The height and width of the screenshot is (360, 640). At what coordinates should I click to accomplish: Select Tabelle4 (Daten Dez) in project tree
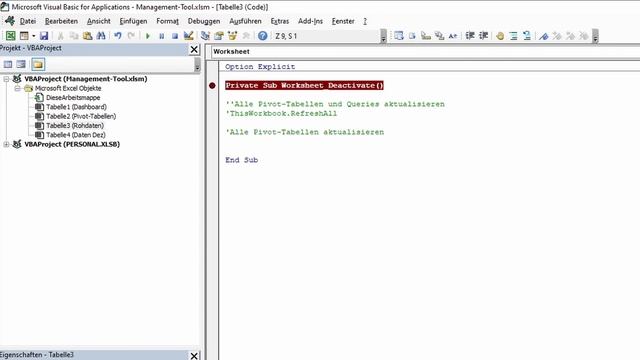[76, 135]
